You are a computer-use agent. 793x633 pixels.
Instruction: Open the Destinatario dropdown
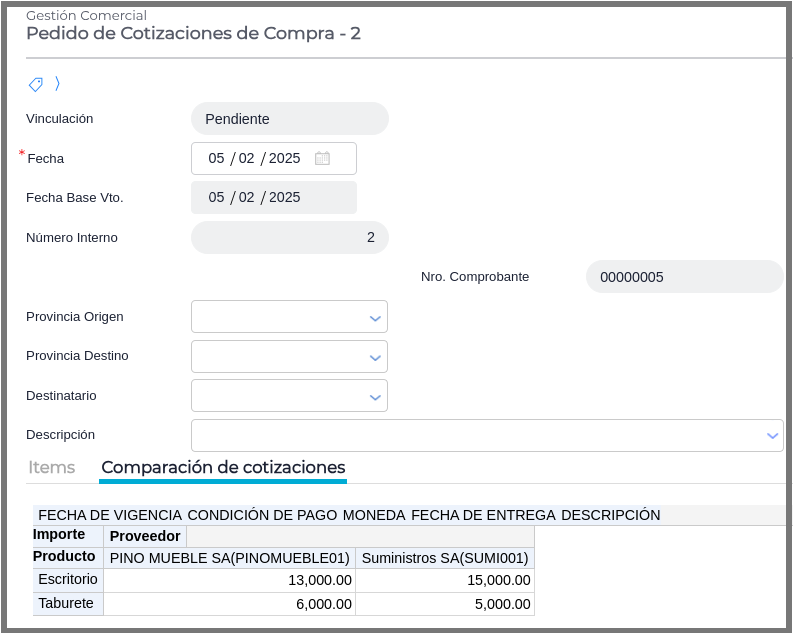(375, 396)
